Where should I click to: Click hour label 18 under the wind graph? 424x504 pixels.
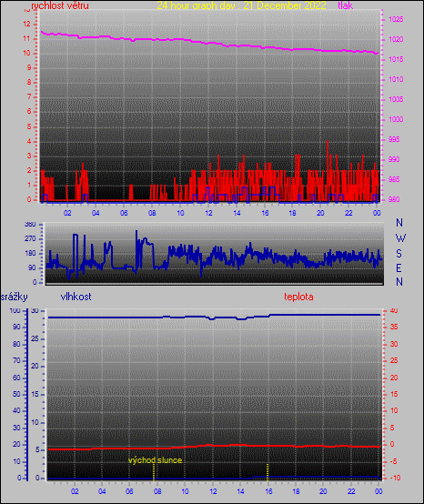coord(292,213)
